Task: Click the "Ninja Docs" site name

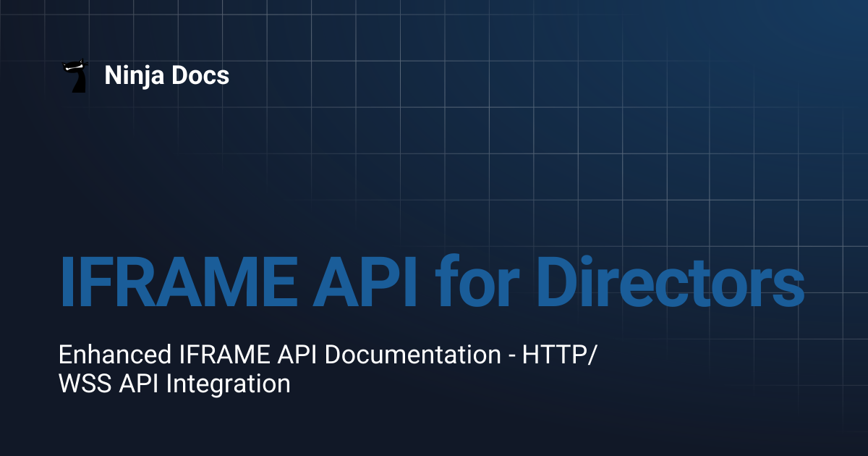Action: (x=167, y=75)
